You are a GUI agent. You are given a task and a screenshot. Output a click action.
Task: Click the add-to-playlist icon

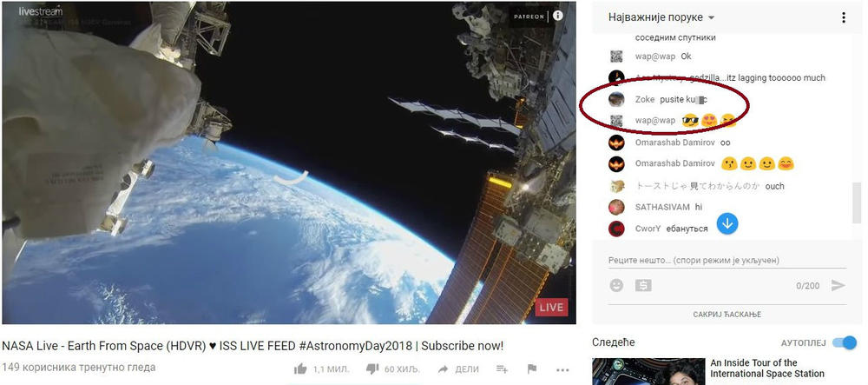[x=502, y=369]
